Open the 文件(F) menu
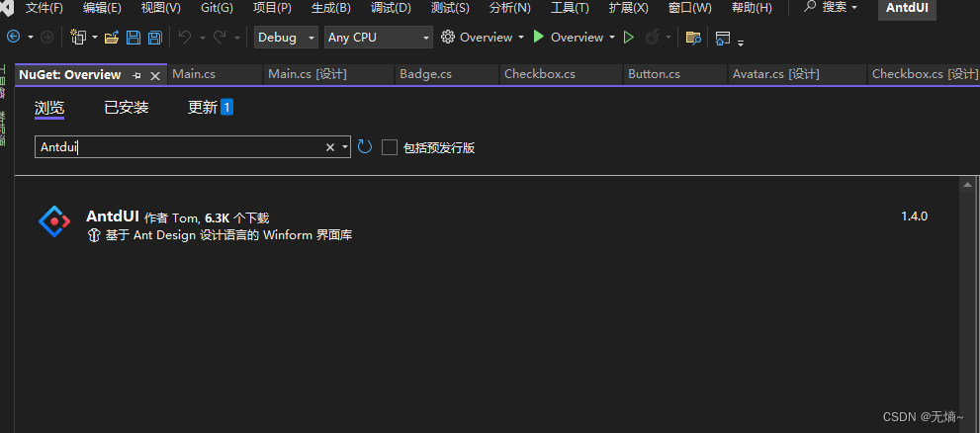This screenshot has height=433, width=980. click(x=44, y=8)
